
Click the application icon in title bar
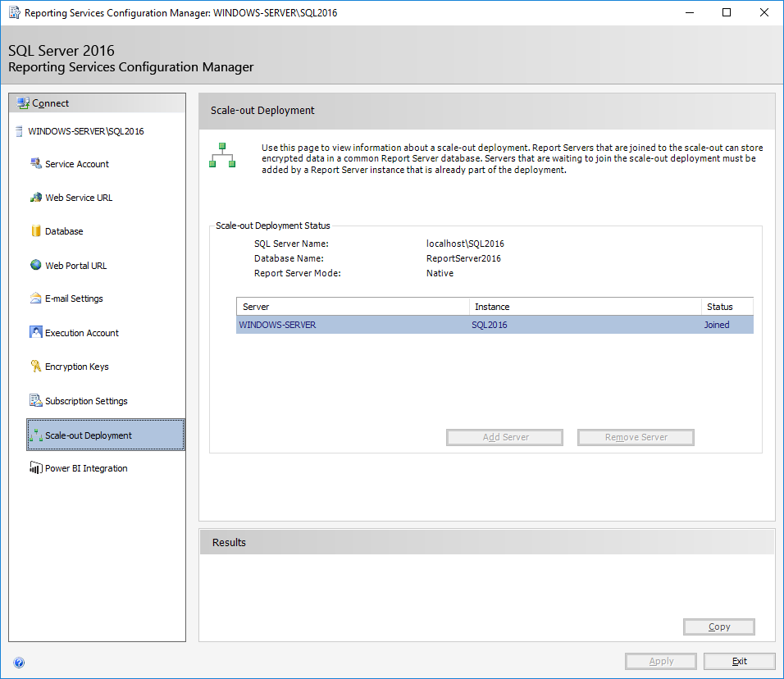[15, 12]
